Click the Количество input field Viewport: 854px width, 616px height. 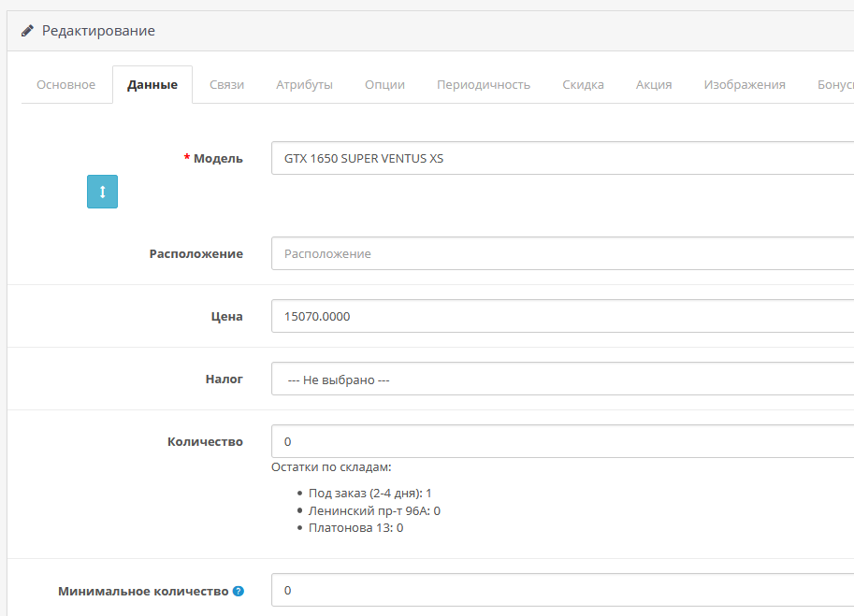tap(562, 441)
